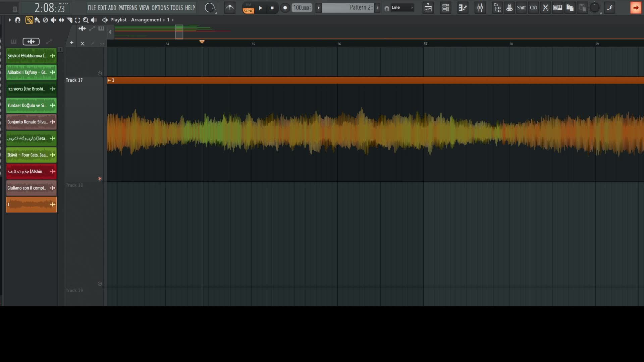
Task: Select the Paint brush tool
Action: tap(37, 20)
